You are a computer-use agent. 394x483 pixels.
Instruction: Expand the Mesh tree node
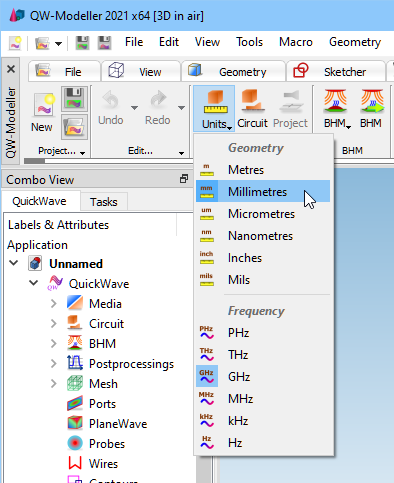(x=54, y=383)
